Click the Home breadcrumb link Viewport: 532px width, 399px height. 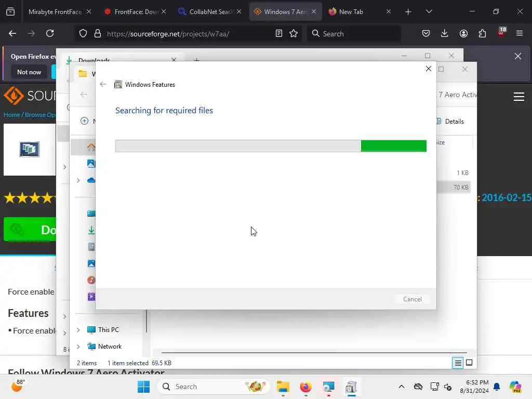click(x=11, y=115)
